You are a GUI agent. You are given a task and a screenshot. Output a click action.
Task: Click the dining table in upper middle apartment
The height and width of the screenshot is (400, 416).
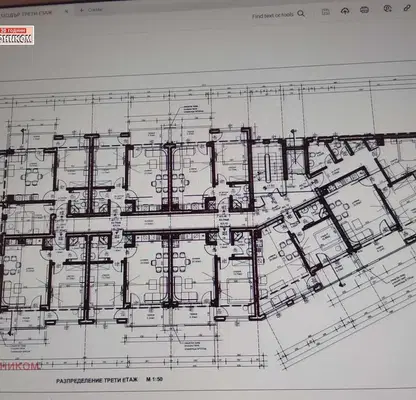pyautogui.click(x=170, y=183)
